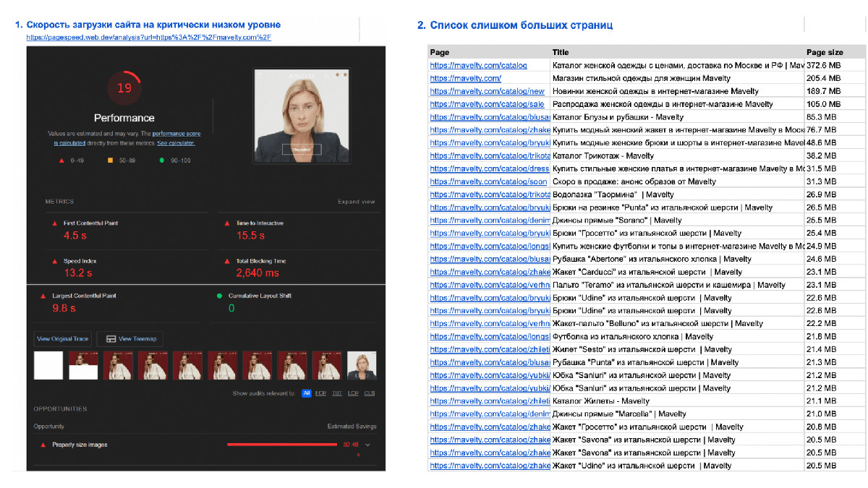Click the orange square 50–89 legend marker

[x=110, y=160]
